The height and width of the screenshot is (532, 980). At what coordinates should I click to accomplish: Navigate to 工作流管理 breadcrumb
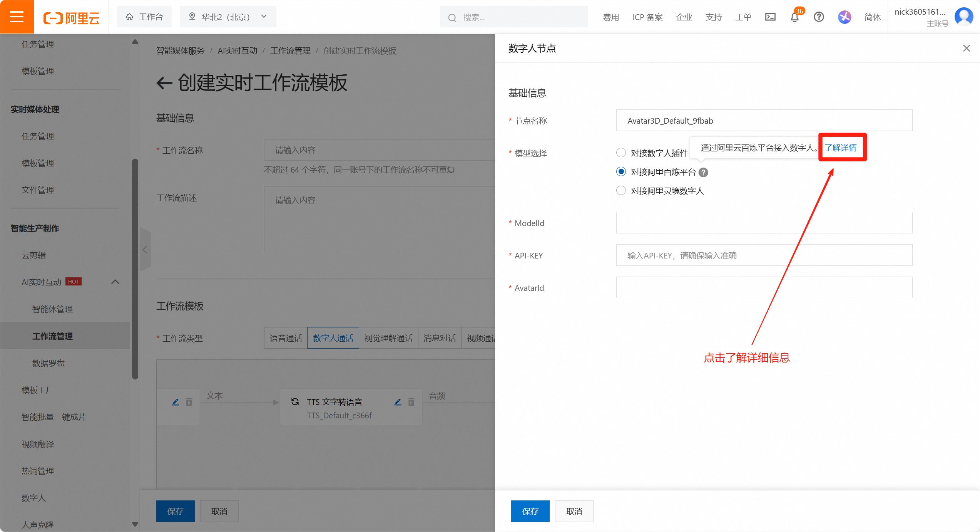click(290, 51)
